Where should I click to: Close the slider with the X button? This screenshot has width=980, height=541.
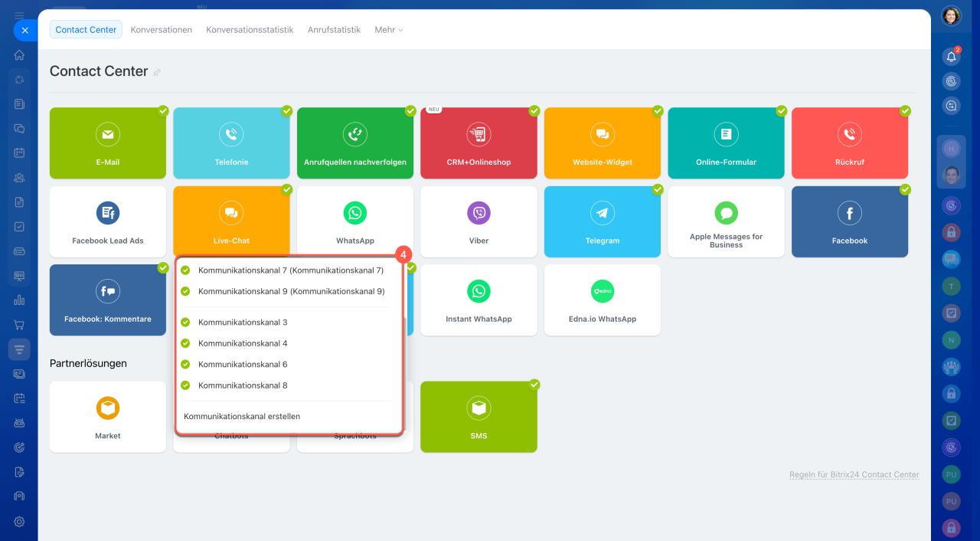pos(24,31)
